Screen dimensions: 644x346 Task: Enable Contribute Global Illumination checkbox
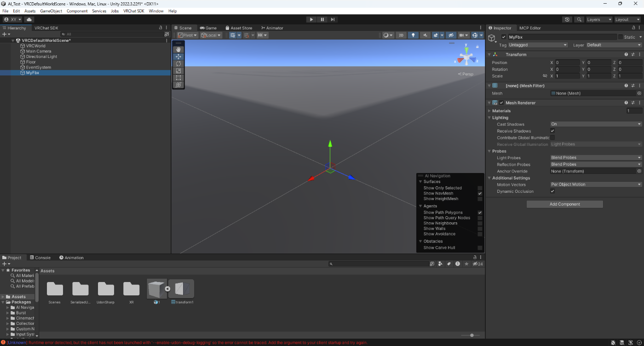click(x=552, y=138)
